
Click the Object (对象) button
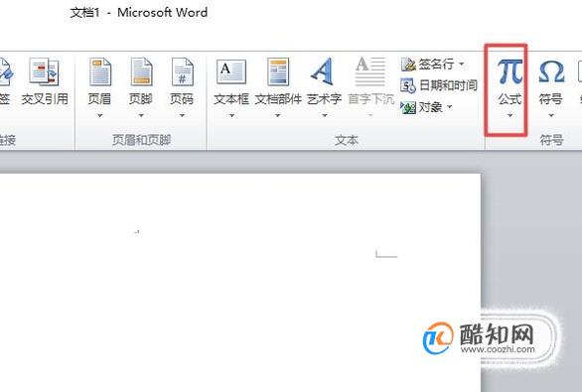(x=426, y=107)
